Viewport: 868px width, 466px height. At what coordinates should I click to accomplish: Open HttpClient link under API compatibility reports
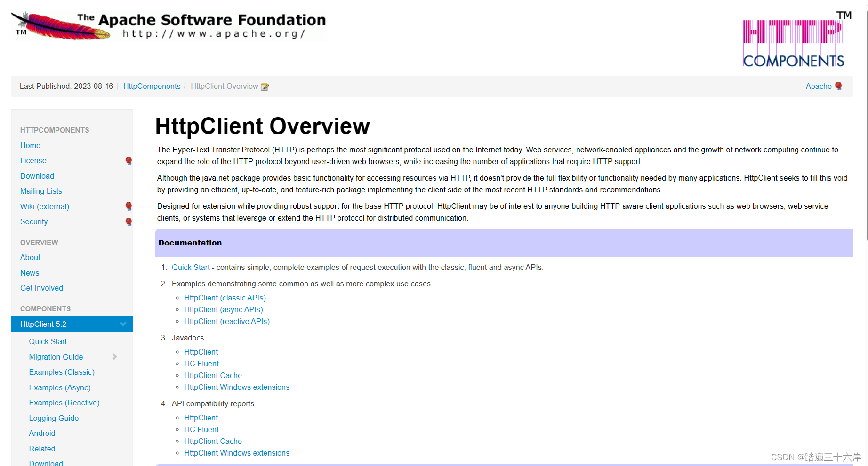tap(201, 418)
